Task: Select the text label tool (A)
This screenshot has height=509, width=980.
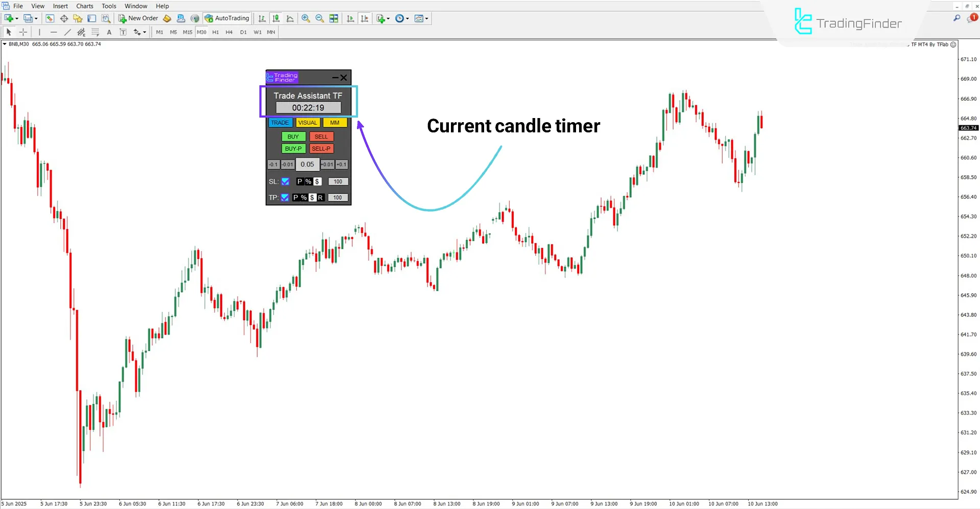Action: [109, 32]
